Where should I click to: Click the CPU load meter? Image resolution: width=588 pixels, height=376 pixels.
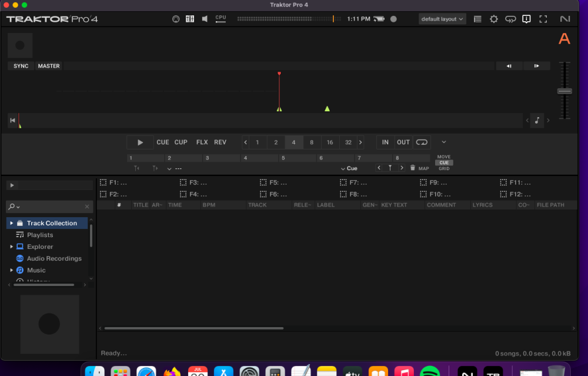click(x=221, y=19)
